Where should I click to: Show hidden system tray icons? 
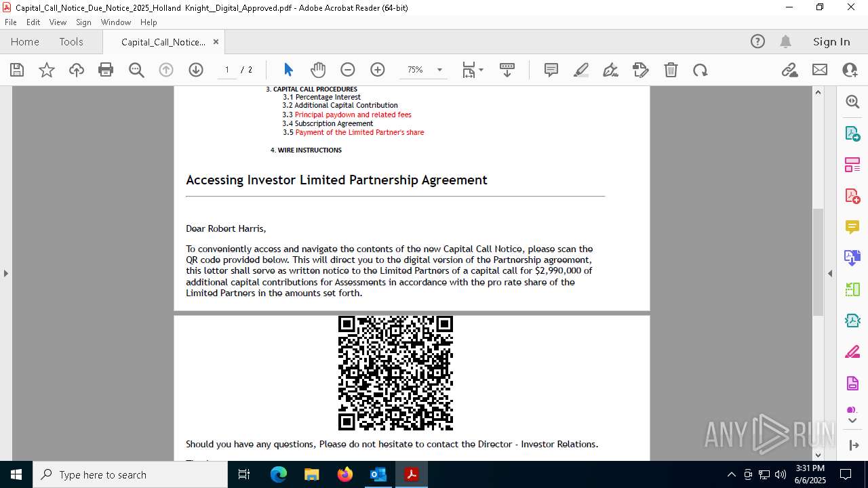pyautogui.click(x=731, y=474)
